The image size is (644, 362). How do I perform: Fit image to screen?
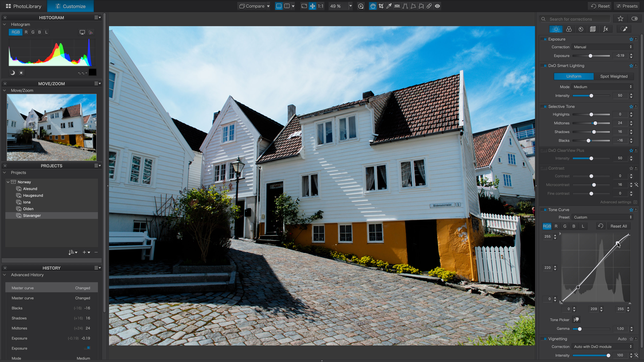pos(304,6)
